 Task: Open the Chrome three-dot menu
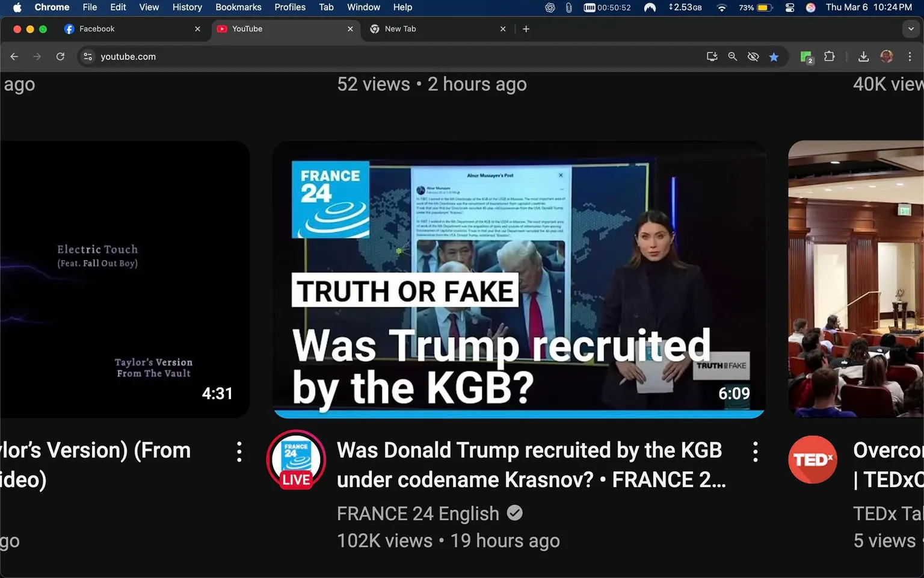point(911,56)
